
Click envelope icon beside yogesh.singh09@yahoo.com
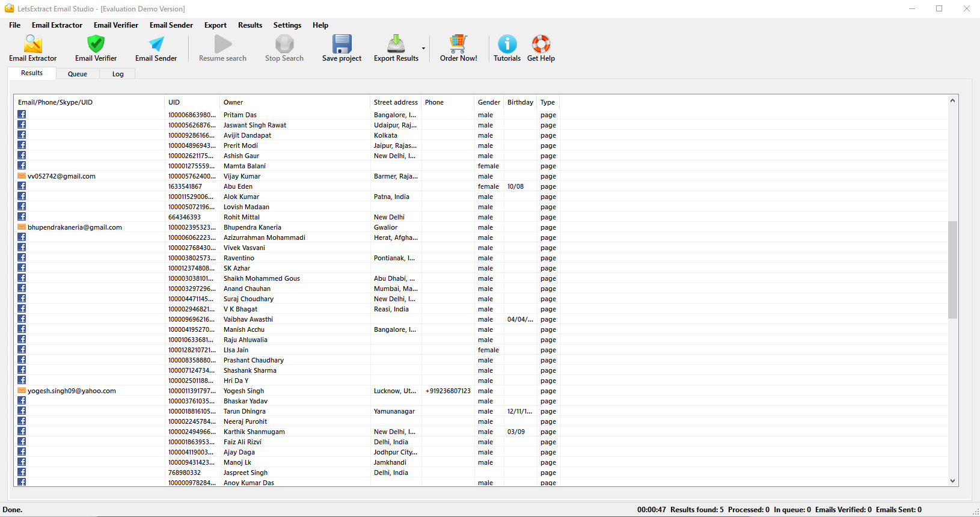pyautogui.click(x=22, y=391)
